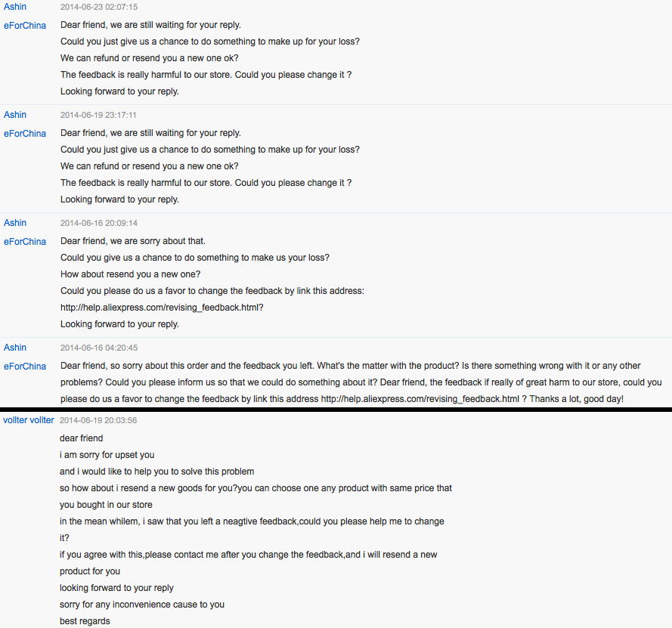This screenshot has height=628, width=672.
Task: Open eForChina link beside the 04:20:45 message
Action: [x=25, y=367]
